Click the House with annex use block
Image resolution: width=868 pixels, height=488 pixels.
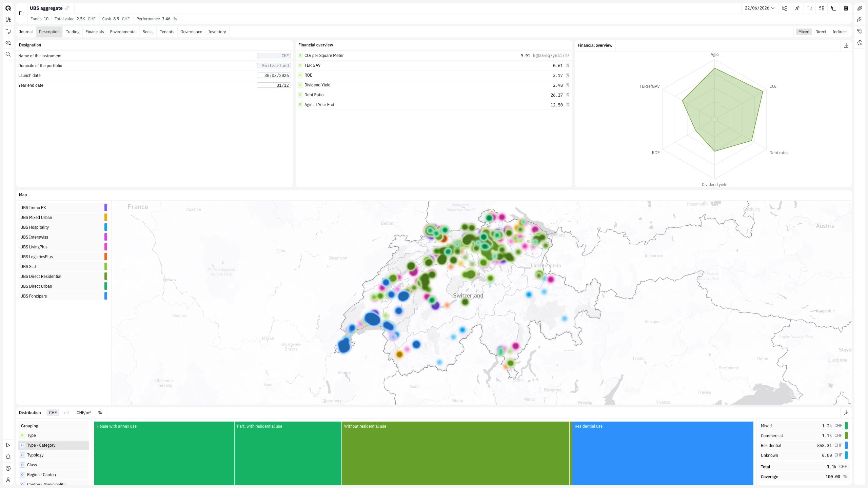[164, 453]
